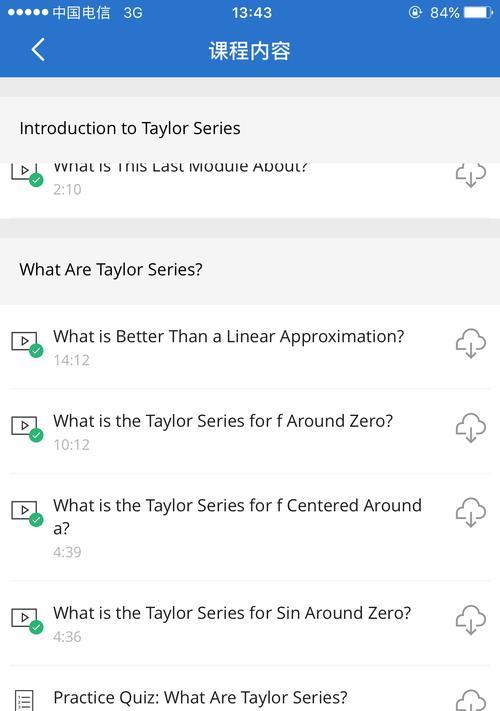Download the Taylor Series Around Zero lecture

tap(471, 428)
